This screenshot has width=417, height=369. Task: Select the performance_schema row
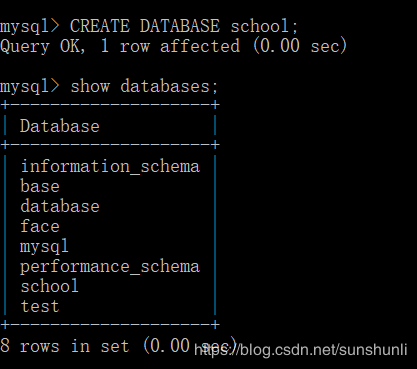point(110,267)
